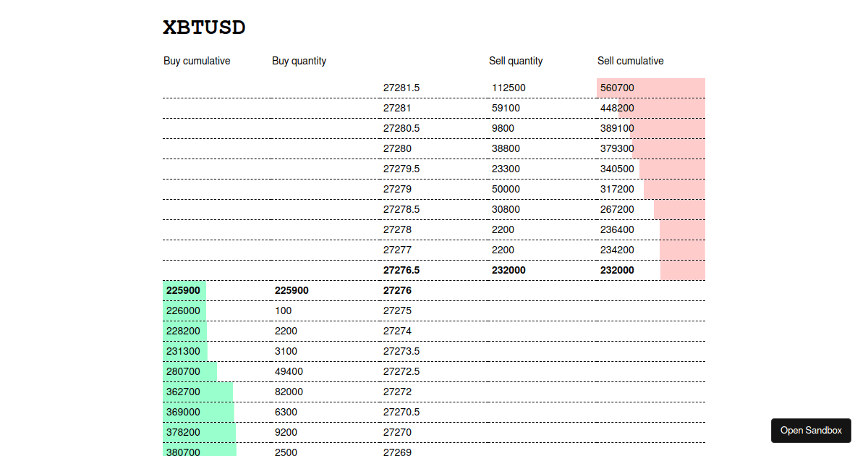Select sell quantity 50000 at 27279

tap(506, 189)
